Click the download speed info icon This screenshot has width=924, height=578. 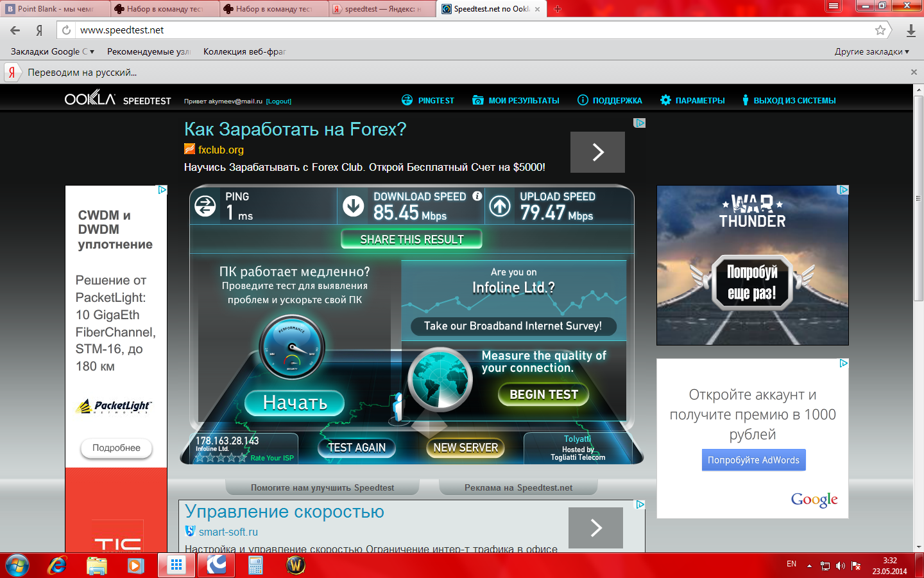477,196
